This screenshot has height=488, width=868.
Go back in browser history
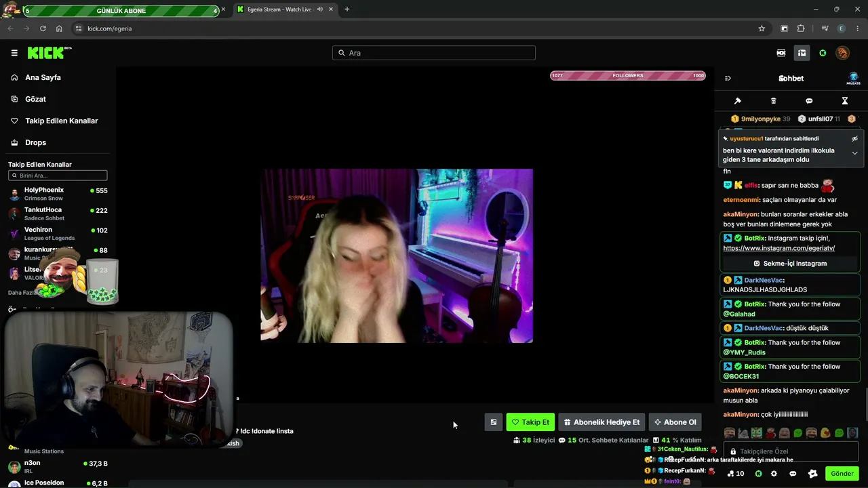[x=10, y=28]
